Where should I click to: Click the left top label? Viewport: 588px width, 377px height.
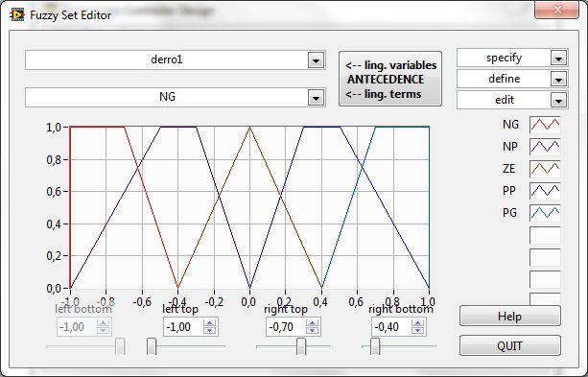[x=180, y=309]
